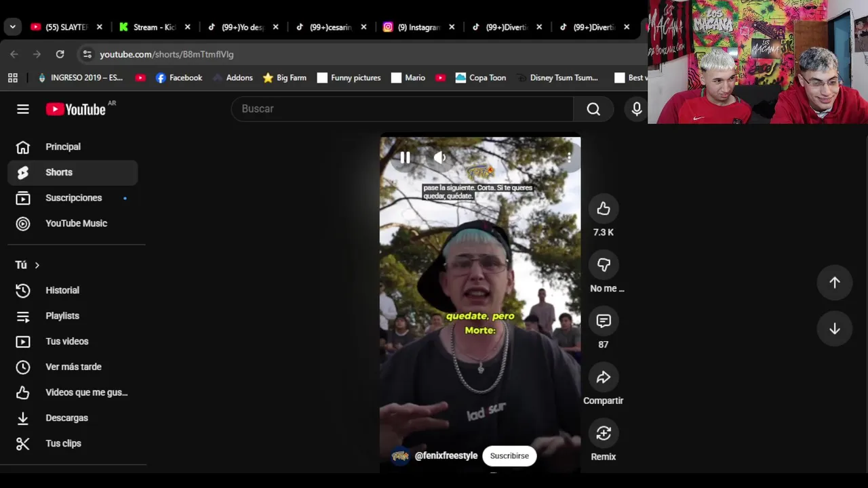Screen dimensions: 868x488
Task: Click the youtube.com address bar URL
Action: tap(167, 54)
